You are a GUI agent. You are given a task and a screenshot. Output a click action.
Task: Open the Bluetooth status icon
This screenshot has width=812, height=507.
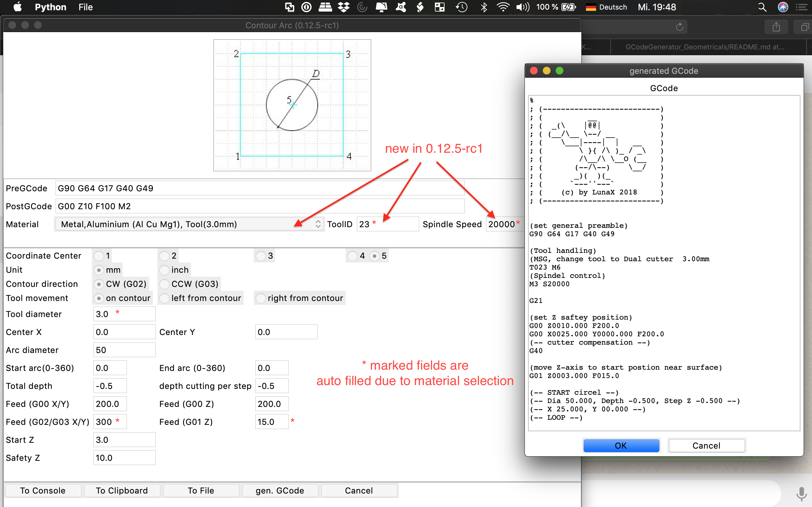point(483,7)
